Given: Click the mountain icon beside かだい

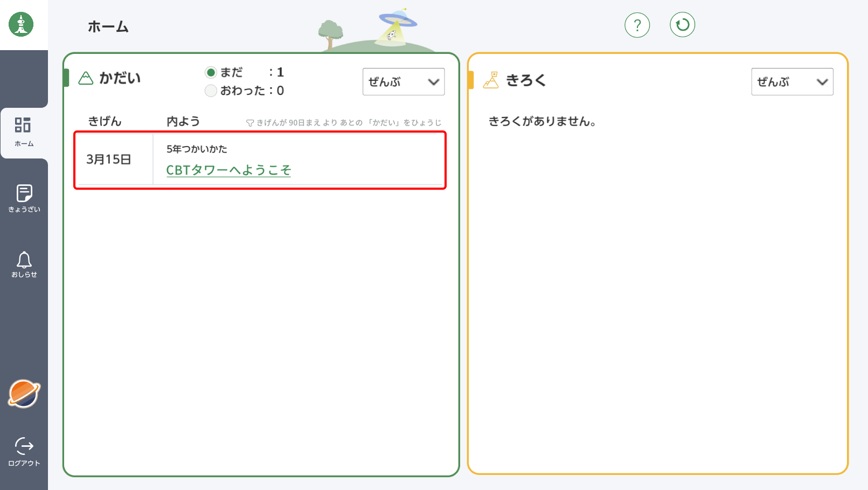Looking at the screenshot, I should point(86,78).
